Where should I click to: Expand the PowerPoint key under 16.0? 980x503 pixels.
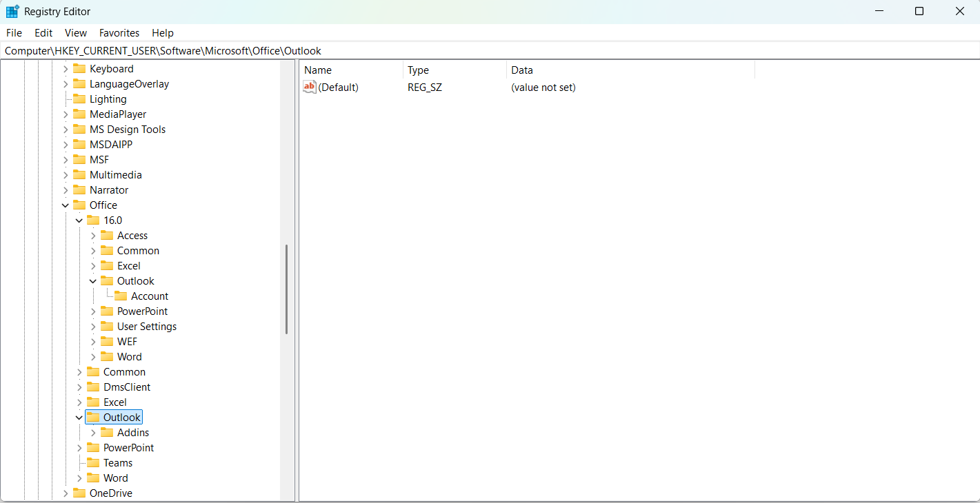92,311
